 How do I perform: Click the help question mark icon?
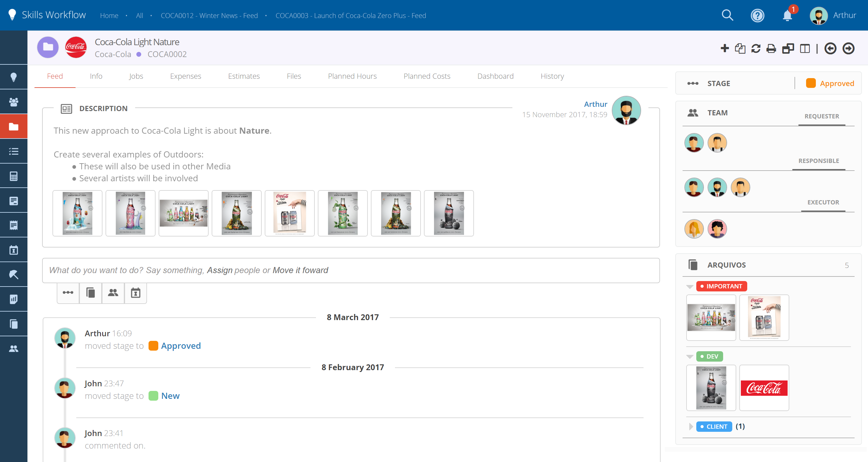tap(757, 16)
